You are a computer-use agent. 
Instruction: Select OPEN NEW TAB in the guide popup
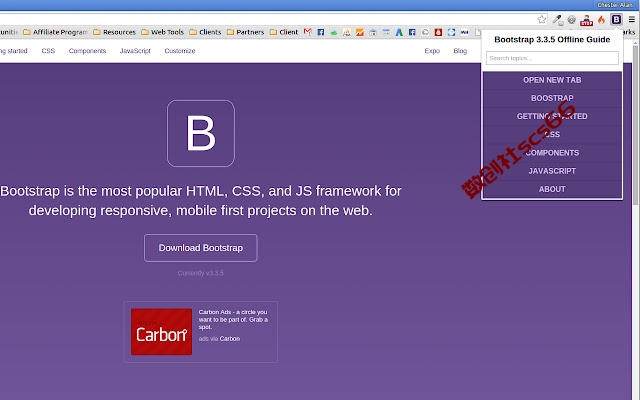point(552,80)
